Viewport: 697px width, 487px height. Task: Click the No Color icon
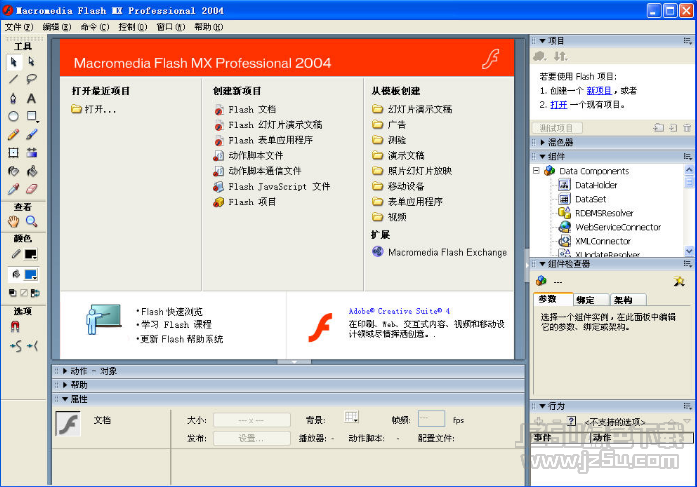(24, 293)
